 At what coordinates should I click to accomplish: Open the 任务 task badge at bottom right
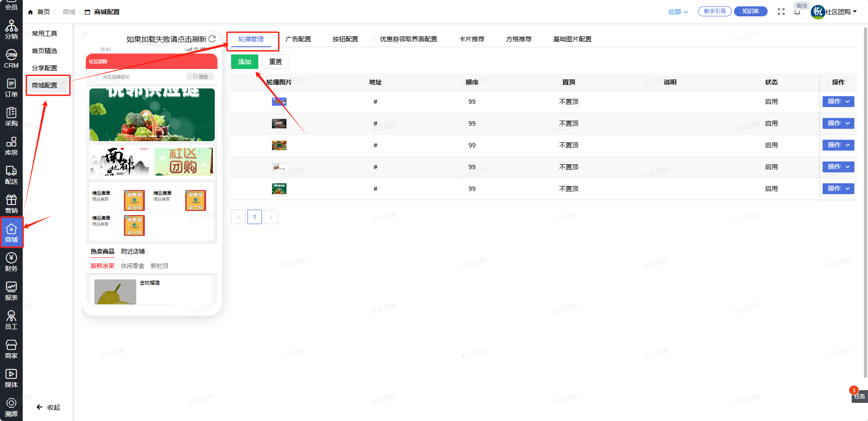(859, 396)
